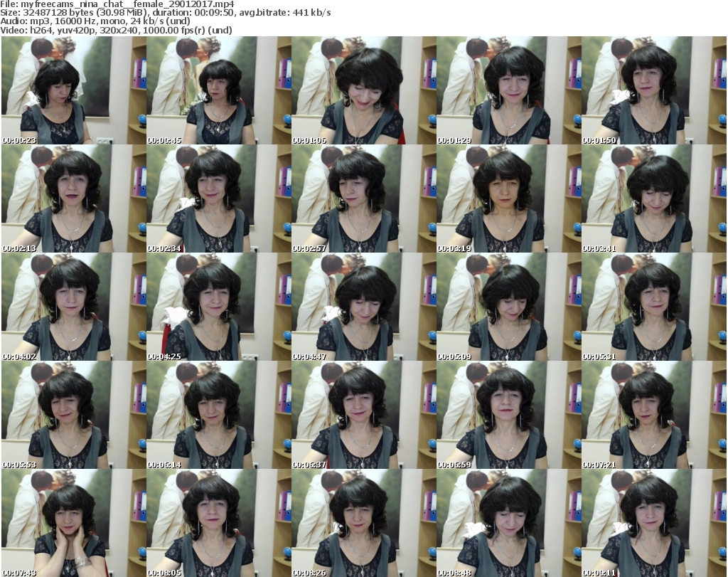Click the thumbnail frame stamped 00:07:43

coord(74,523)
